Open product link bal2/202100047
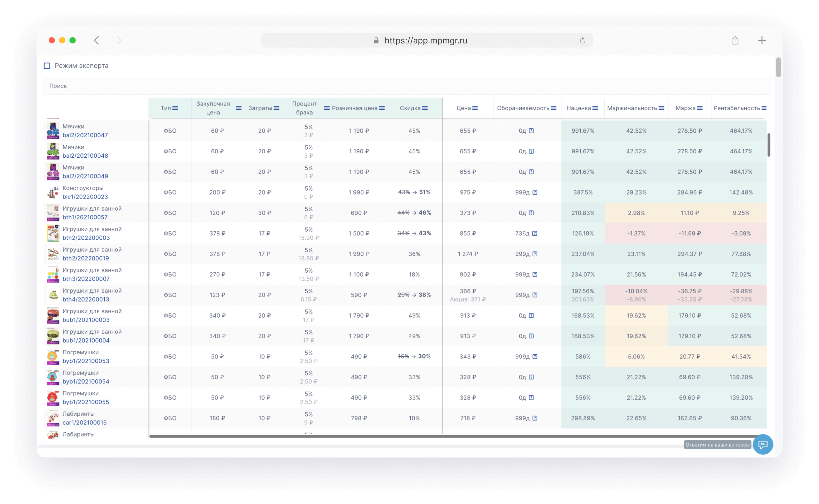 tap(85, 135)
